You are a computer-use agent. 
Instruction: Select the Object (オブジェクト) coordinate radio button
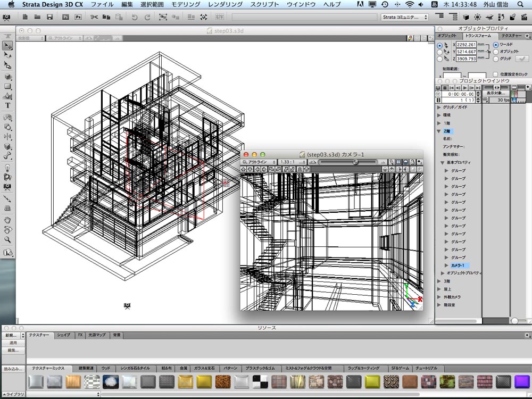pos(496,52)
